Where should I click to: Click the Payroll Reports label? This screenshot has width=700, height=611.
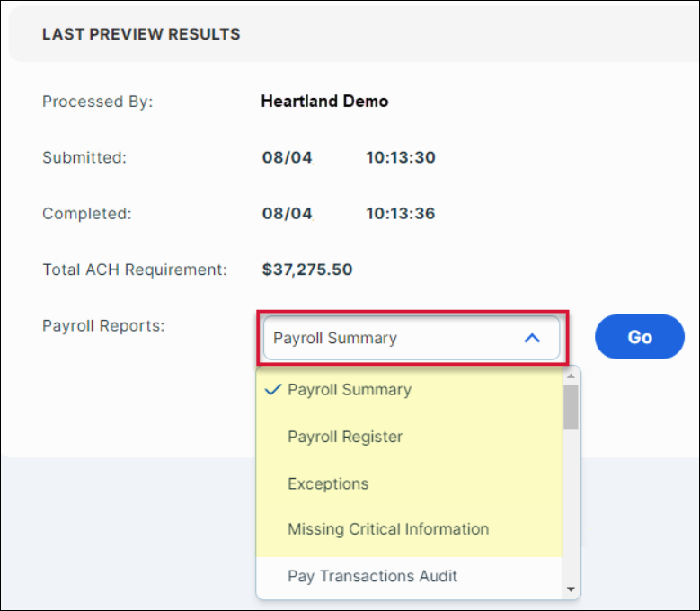(103, 325)
